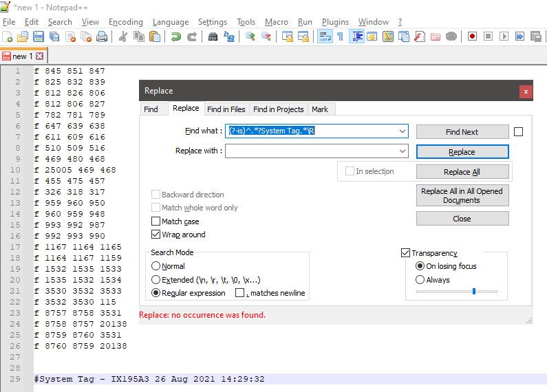547x392 pixels.
Task: Select Extended search mode
Action: coord(155,279)
